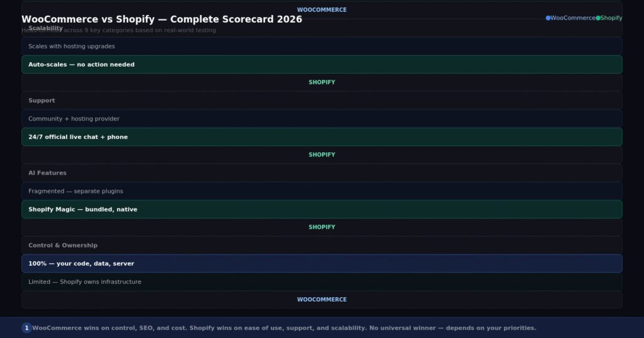
Task: Click WOOCOMMERCE winner label above Scalability
Action: (x=322, y=10)
